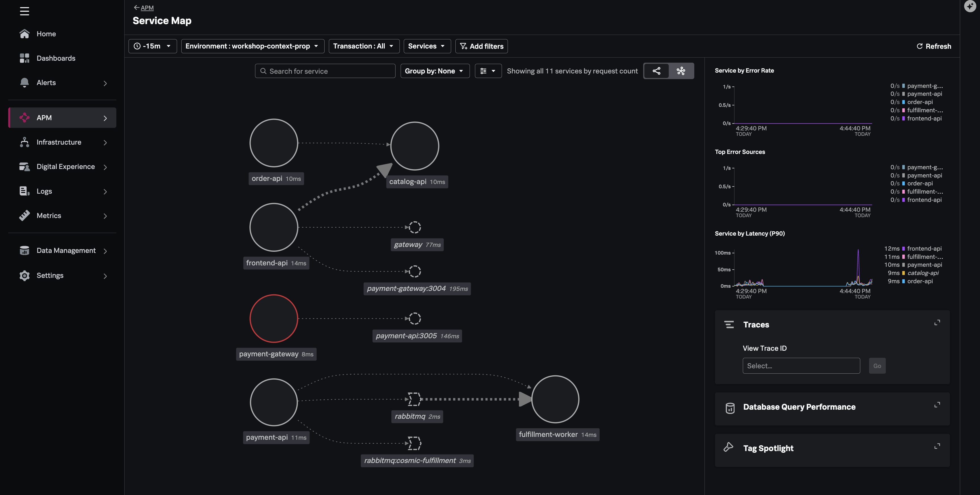The width and height of the screenshot is (980, 495).
Task: Expand the Alerts submenu chevron
Action: point(105,83)
